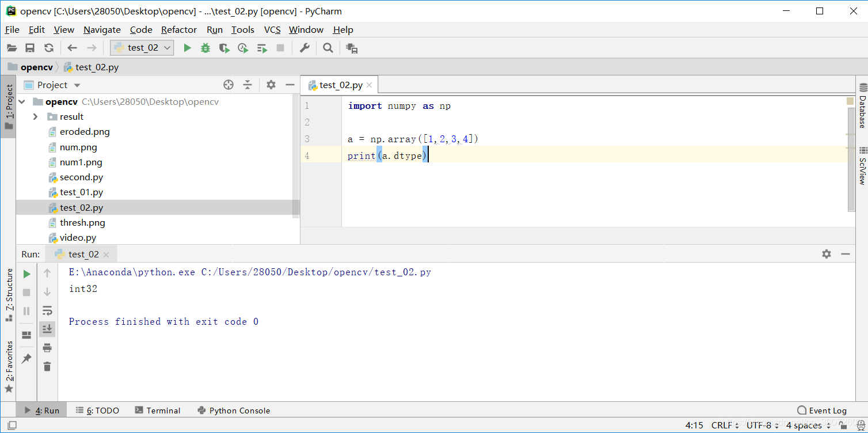The height and width of the screenshot is (433, 868).
Task: Click restore layout icon in Run panel
Action: [x=26, y=335]
